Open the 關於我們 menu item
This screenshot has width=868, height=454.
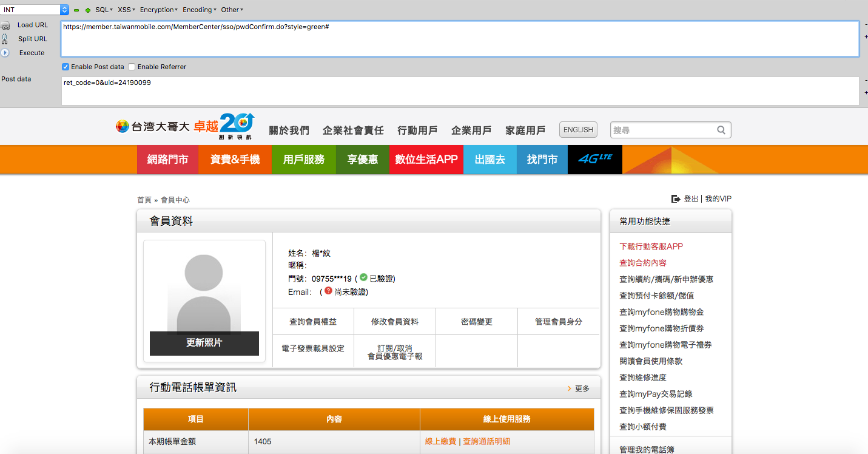tap(289, 130)
